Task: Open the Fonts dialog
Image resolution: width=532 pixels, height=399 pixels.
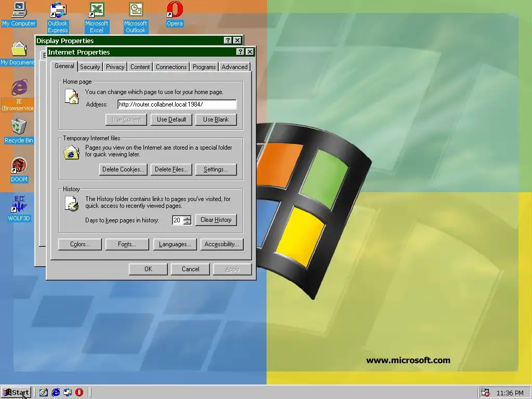Action: [127, 244]
